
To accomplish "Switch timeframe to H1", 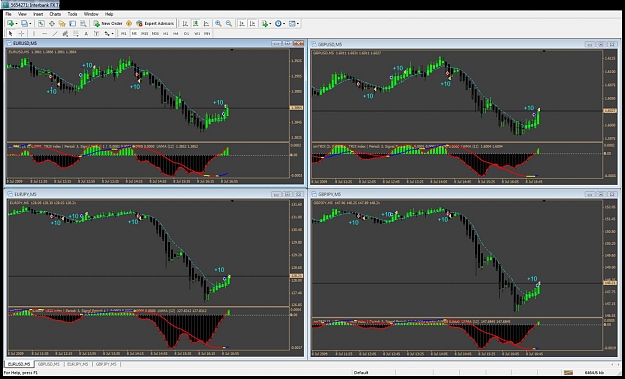I will (x=165, y=34).
